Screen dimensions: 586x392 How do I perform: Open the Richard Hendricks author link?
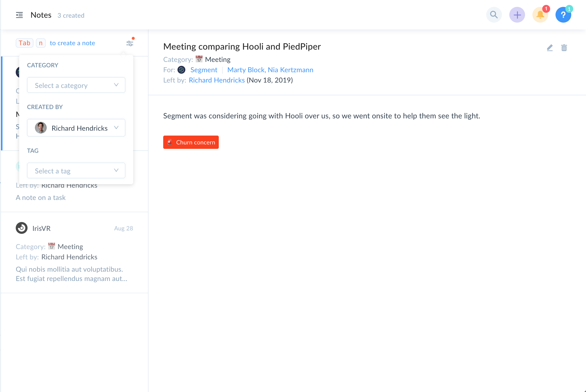coord(217,80)
